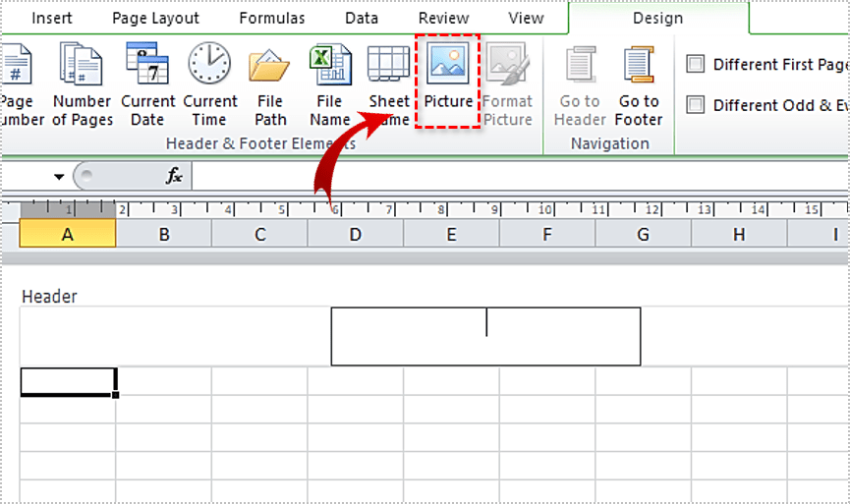Insert Number of Pages header element
Screen dimensions: 850x504
82,84
